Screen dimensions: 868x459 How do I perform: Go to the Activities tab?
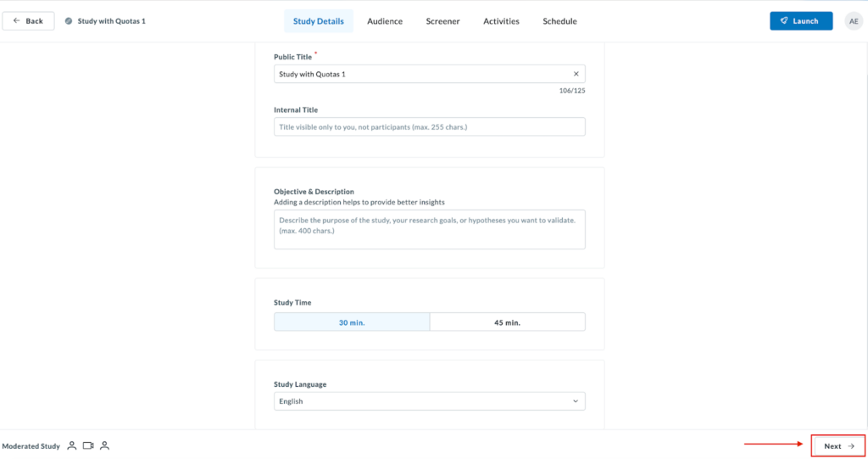(501, 21)
